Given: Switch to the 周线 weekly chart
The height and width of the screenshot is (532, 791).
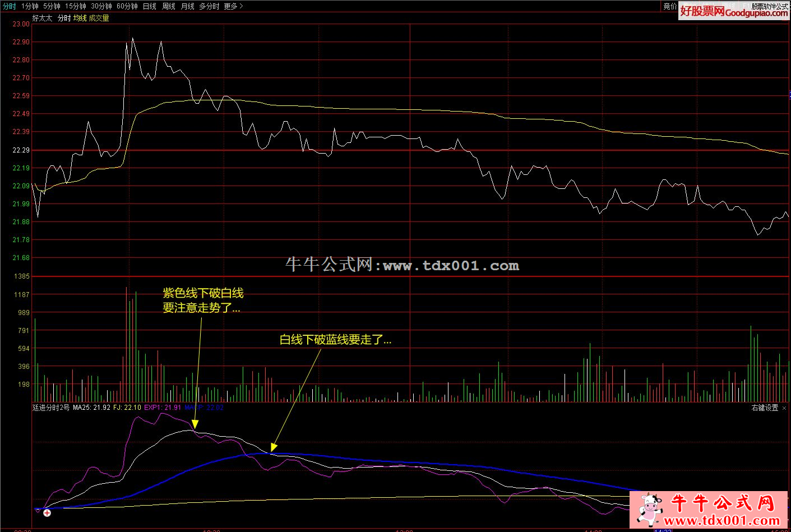Looking at the screenshot, I should click(169, 6).
